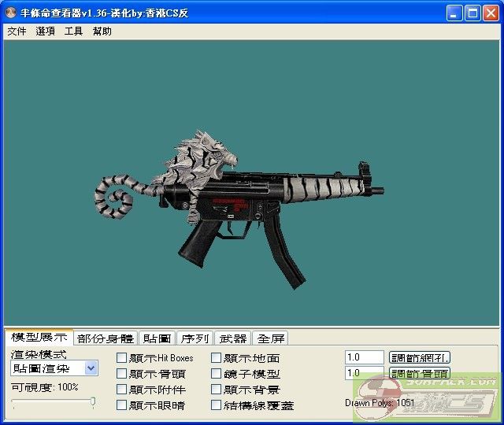Image resolution: width=504 pixels, height=425 pixels.
Task: Enable the 顯示Hit Boxes checkbox
Action: [122, 358]
